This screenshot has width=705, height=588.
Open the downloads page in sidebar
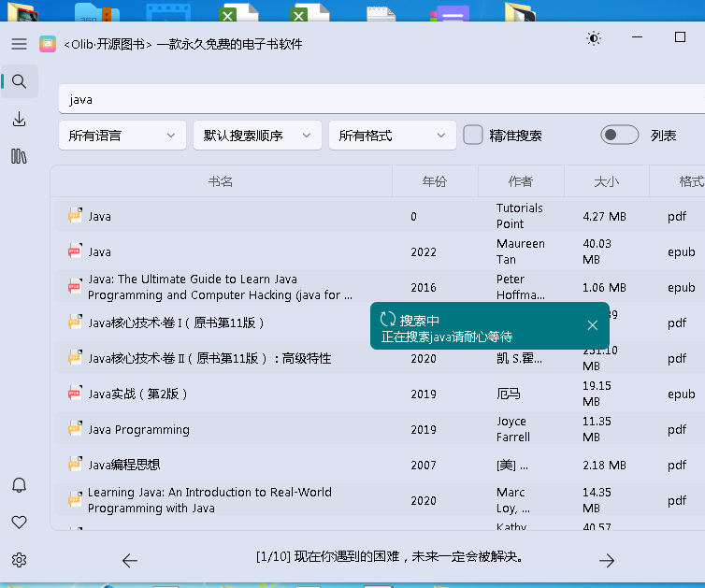click(19, 119)
